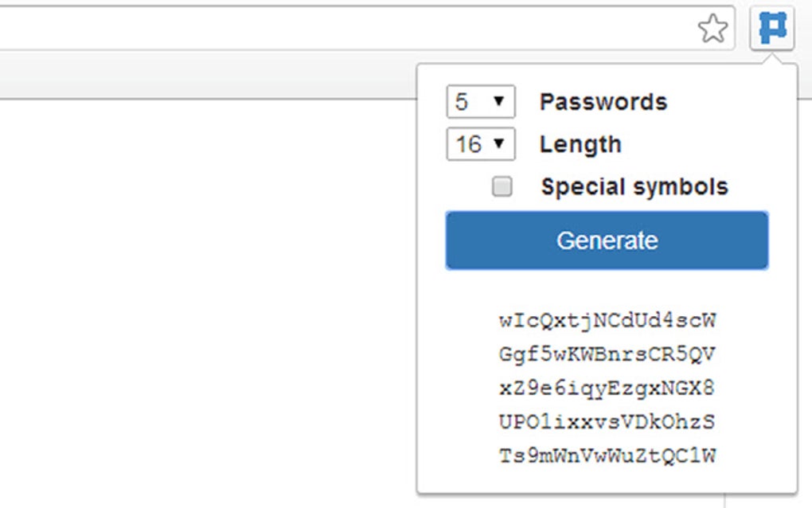The height and width of the screenshot is (508, 812).
Task: Check Special symbols for stronger passwords
Action: (x=502, y=186)
